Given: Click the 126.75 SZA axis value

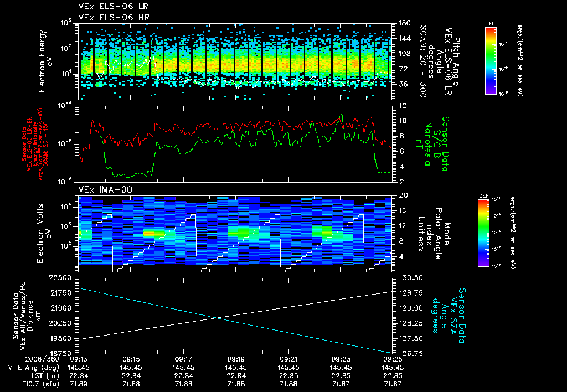Looking at the screenshot, I should click(x=410, y=354).
